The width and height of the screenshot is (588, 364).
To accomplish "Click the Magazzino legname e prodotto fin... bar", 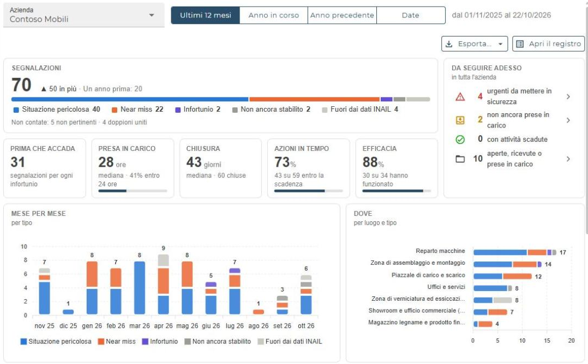I will click(x=483, y=324).
